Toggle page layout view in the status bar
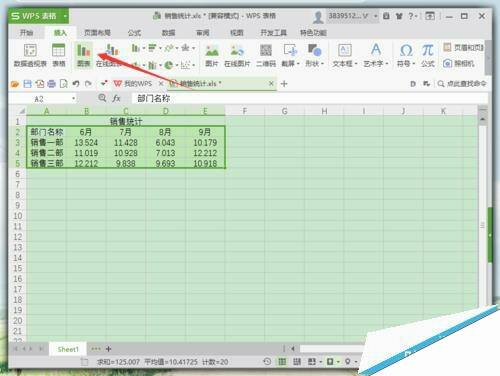Viewport: 500px width, 376px height. click(x=297, y=361)
